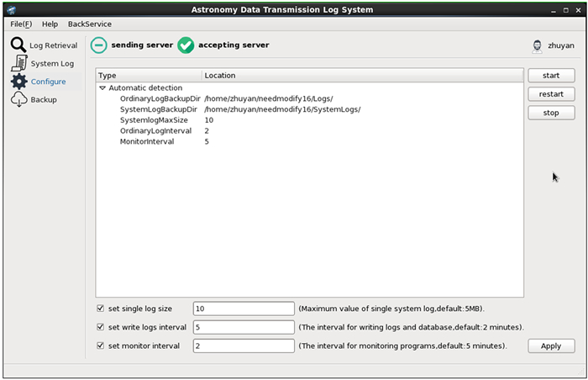Uncheck the set monitor interval checkbox

(x=101, y=346)
